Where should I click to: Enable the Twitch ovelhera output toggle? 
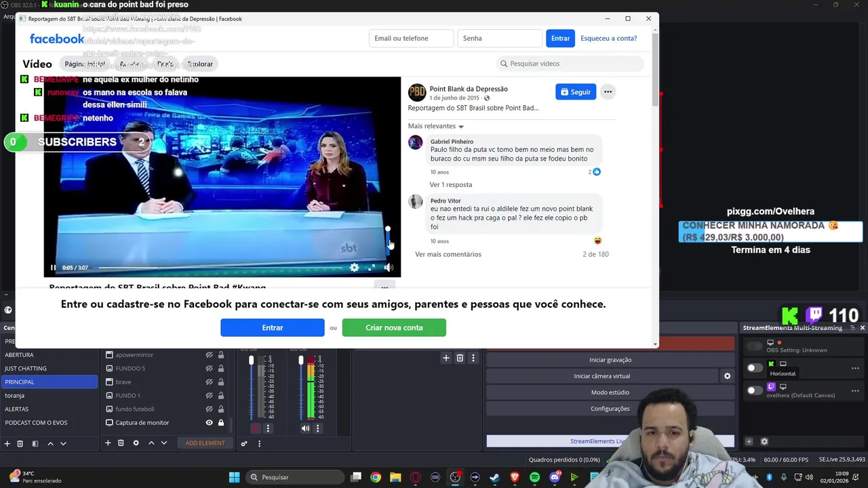tap(754, 390)
